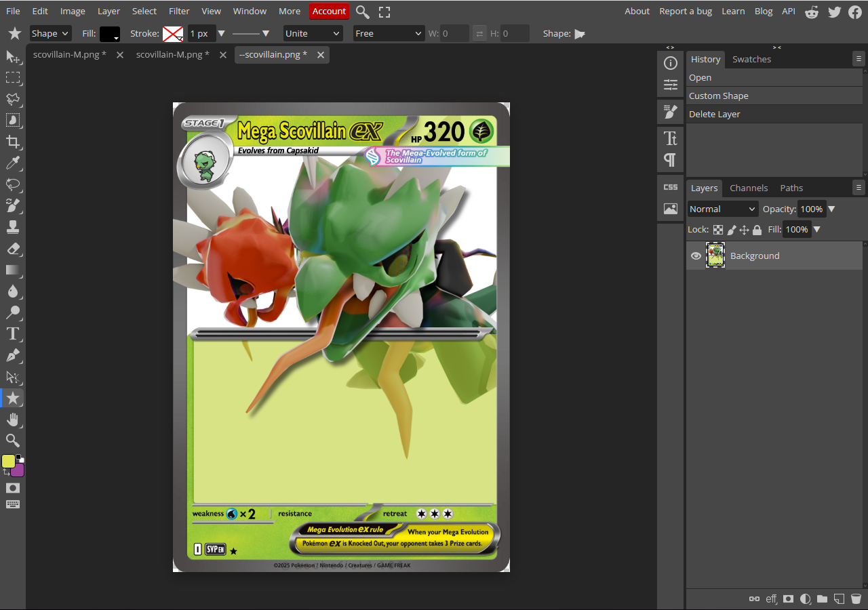
Task: Switch to the Channels tab
Action: 749,188
